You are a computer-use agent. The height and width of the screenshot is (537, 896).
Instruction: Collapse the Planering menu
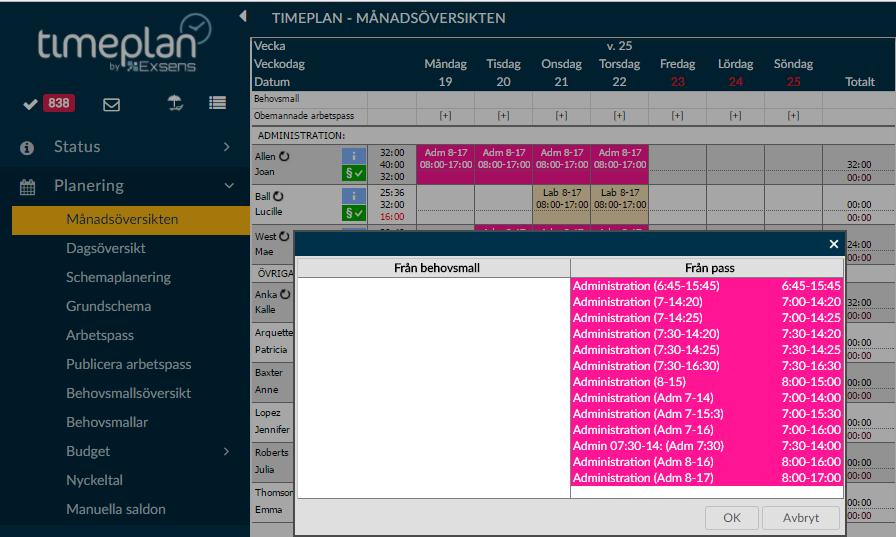[x=229, y=186]
